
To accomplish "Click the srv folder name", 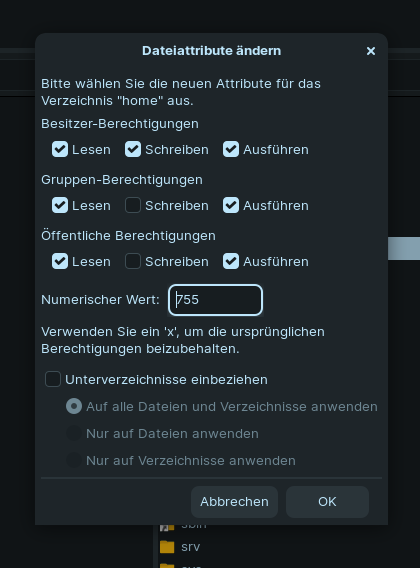I will pos(191,547).
